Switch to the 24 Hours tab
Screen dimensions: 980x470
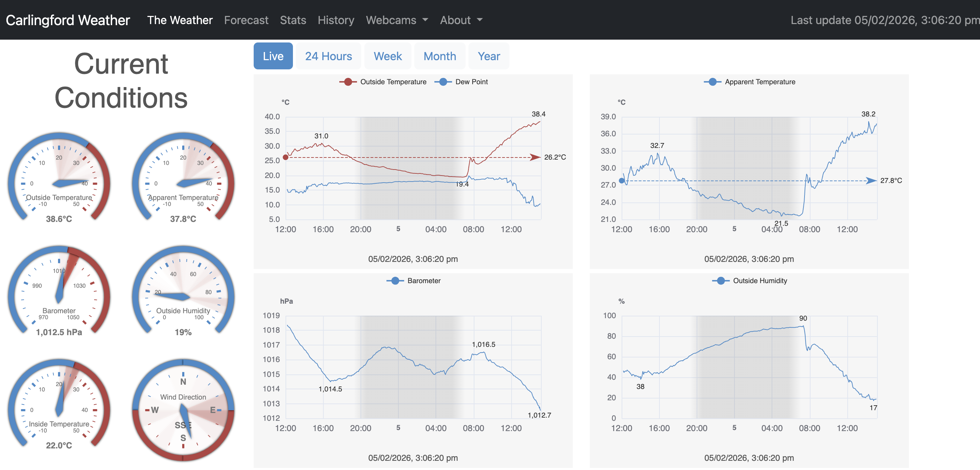(x=328, y=56)
